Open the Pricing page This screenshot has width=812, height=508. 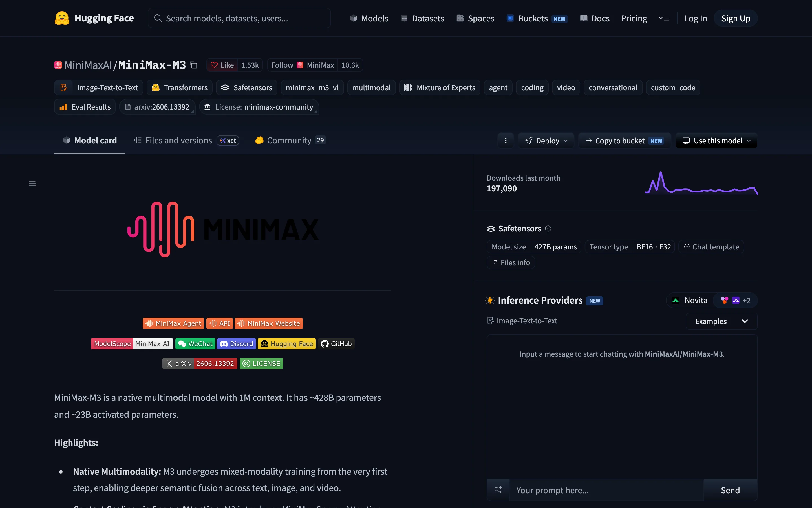[634, 18]
